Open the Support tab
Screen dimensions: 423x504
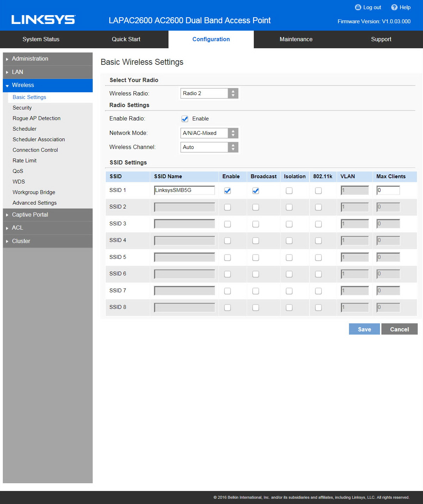381,39
